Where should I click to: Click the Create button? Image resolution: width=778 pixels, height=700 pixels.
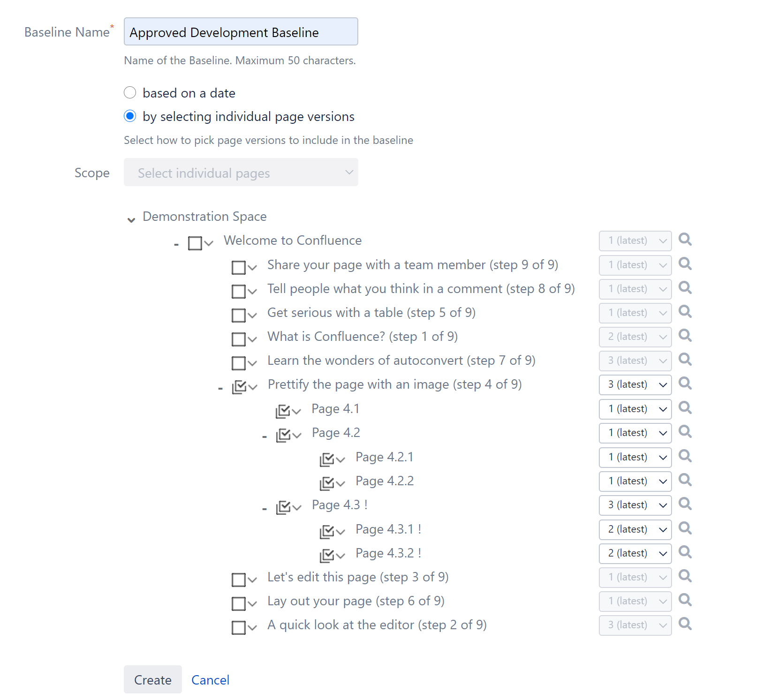pyautogui.click(x=152, y=679)
